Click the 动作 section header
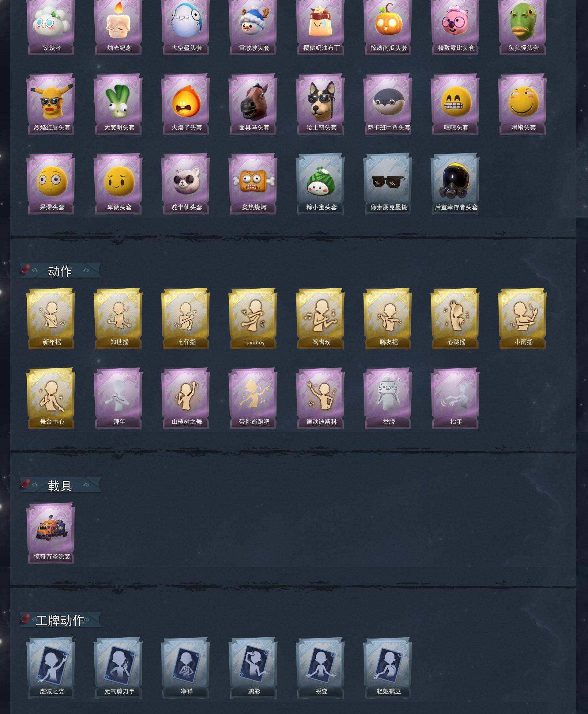 tap(60, 271)
